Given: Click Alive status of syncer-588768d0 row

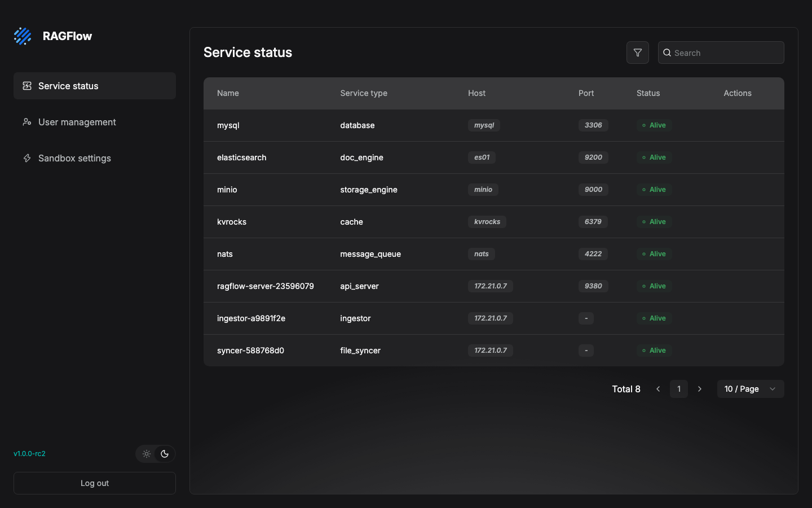Looking at the screenshot, I should coord(654,351).
